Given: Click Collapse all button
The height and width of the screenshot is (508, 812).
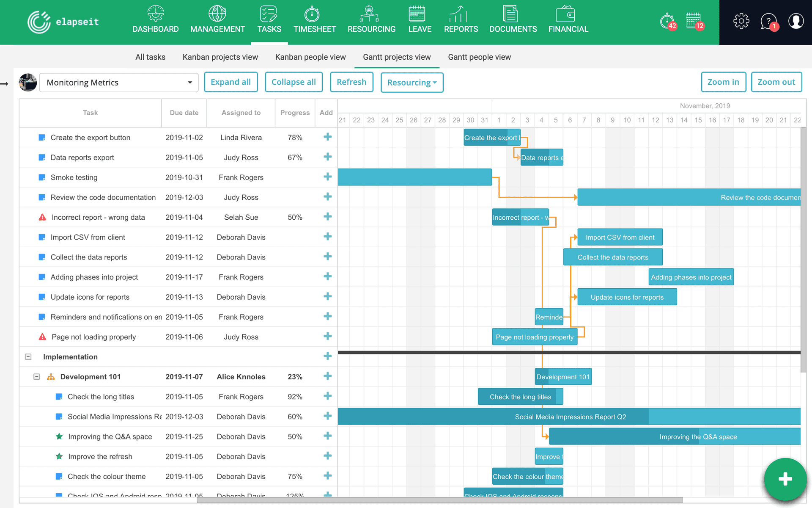Looking at the screenshot, I should tap(294, 81).
